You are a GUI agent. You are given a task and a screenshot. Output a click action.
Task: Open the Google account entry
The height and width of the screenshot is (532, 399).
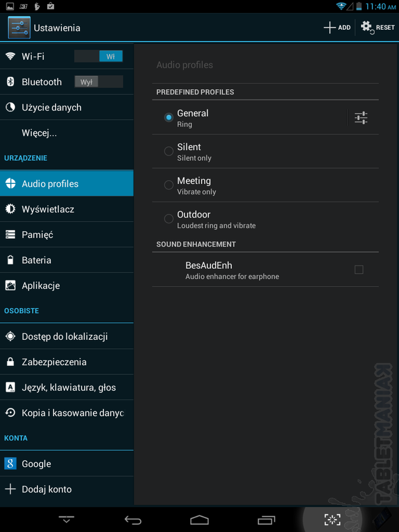click(x=67, y=464)
